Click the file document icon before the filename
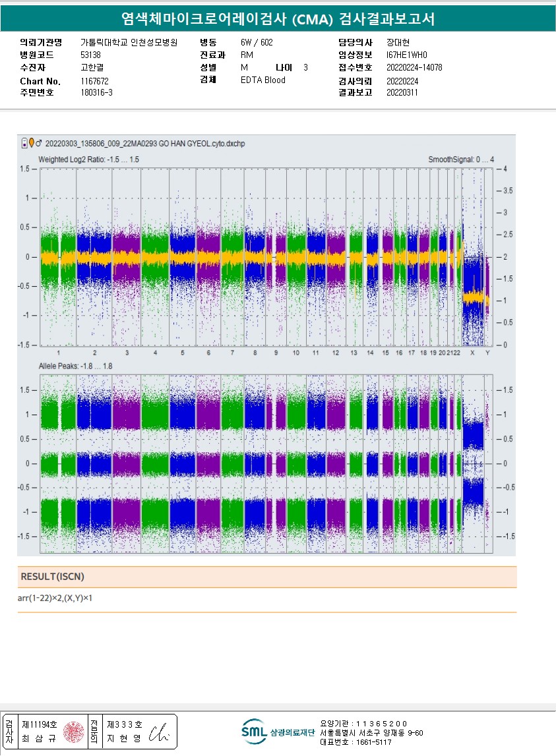Image resolution: width=556 pixels, height=756 pixels. click(x=24, y=143)
